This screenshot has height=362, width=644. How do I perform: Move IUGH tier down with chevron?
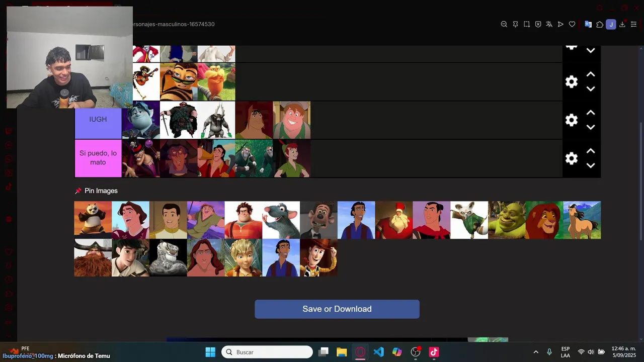point(591,127)
